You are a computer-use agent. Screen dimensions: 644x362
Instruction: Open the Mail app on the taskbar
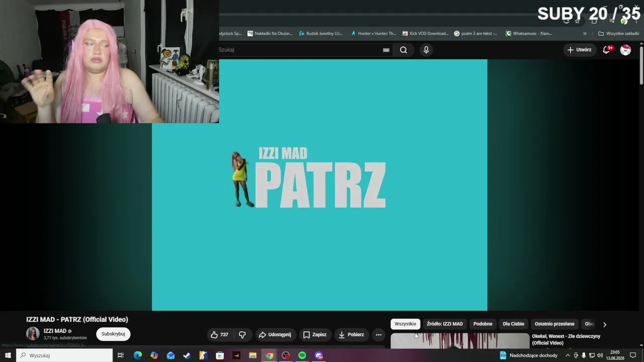pyautogui.click(x=171, y=355)
